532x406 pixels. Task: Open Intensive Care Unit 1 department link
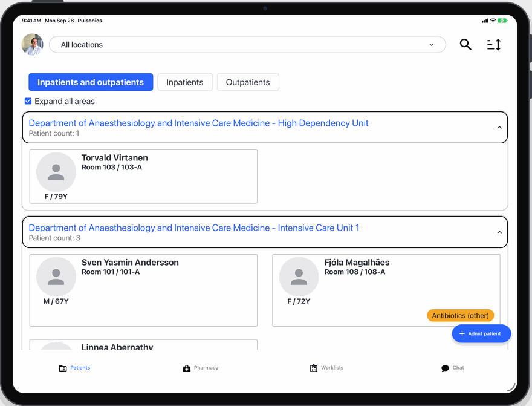point(194,228)
